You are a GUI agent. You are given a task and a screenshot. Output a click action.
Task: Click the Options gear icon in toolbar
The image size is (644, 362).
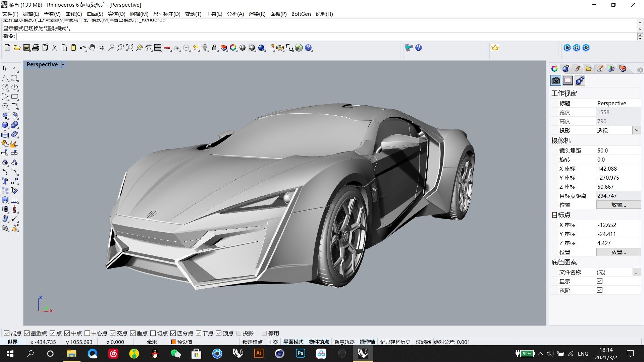pyautogui.click(x=280, y=48)
